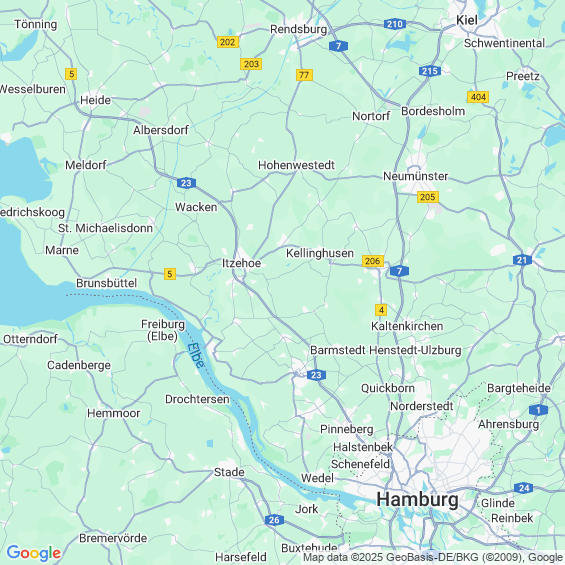This screenshot has height=565, width=565.
Task: Click the Itzehoe town label
Action: 241,263
